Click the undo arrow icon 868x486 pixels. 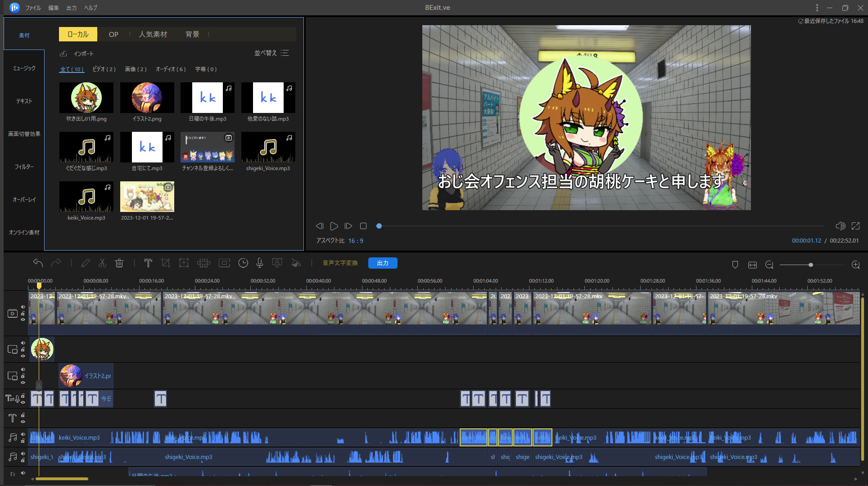(38, 263)
